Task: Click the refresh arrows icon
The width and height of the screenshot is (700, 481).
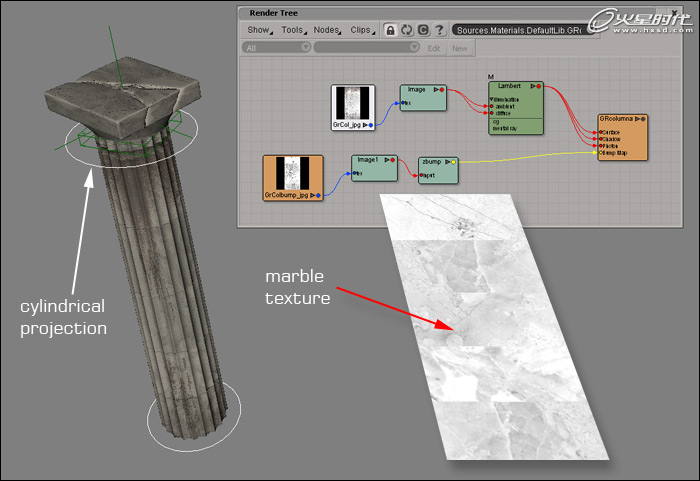Action: [407, 30]
